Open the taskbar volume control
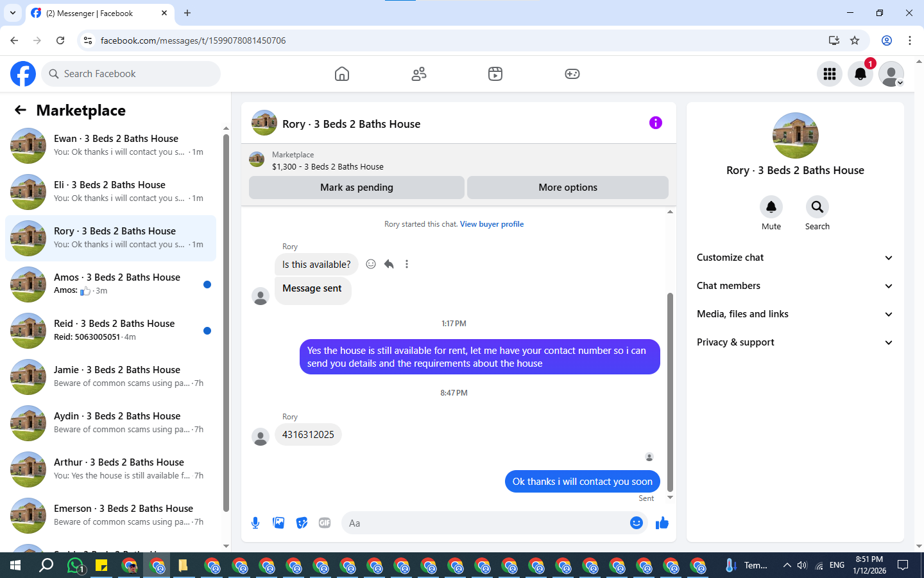The width and height of the screenshot is (924, 578). click(802, 566)
